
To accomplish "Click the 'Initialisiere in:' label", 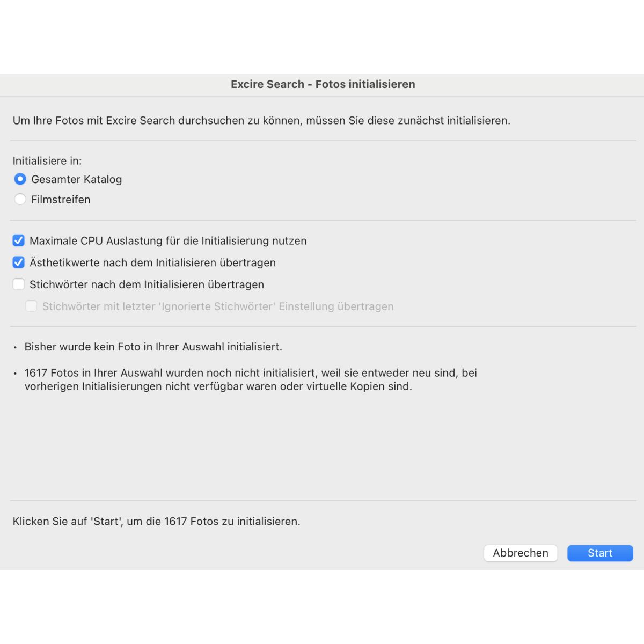I will 47,160.
